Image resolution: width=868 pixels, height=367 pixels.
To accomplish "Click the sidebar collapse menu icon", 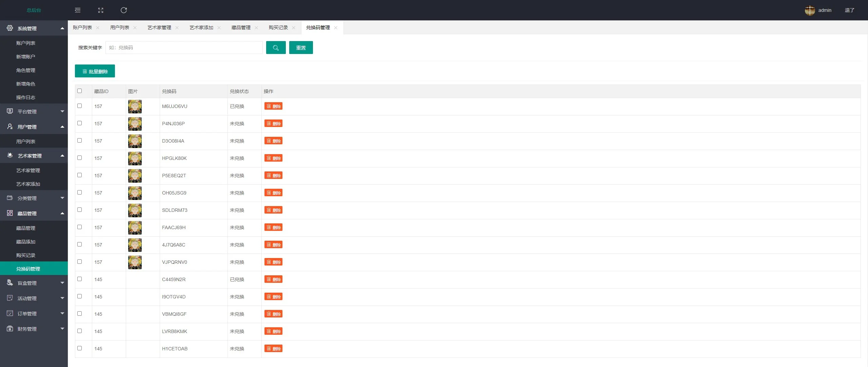I will point(78,10).
